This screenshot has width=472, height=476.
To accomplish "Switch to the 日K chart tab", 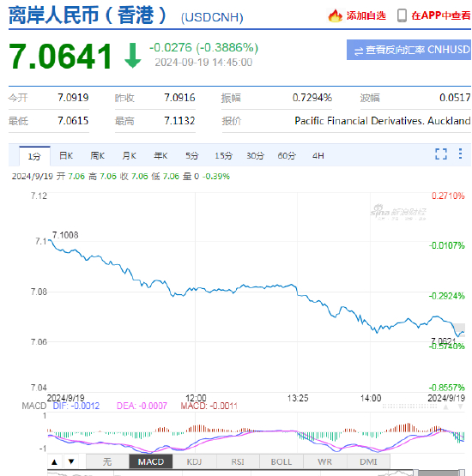I will click(x=66, y=156).
